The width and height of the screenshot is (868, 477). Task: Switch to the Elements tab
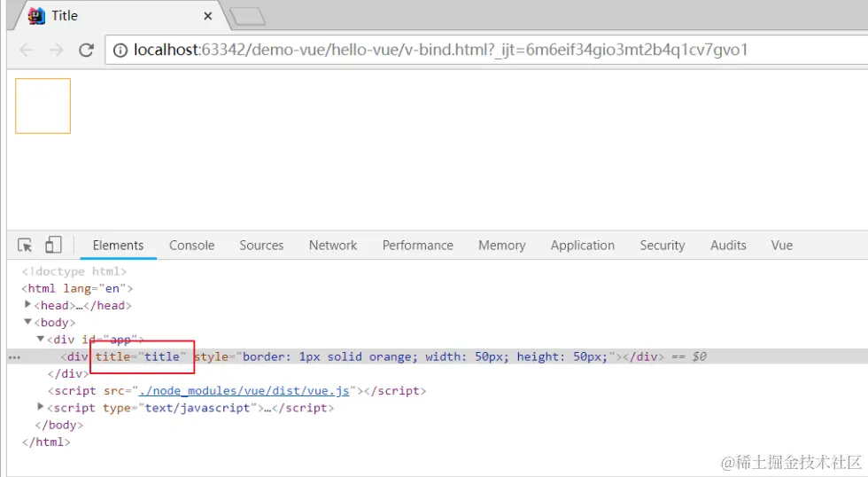tap(118, 246)
